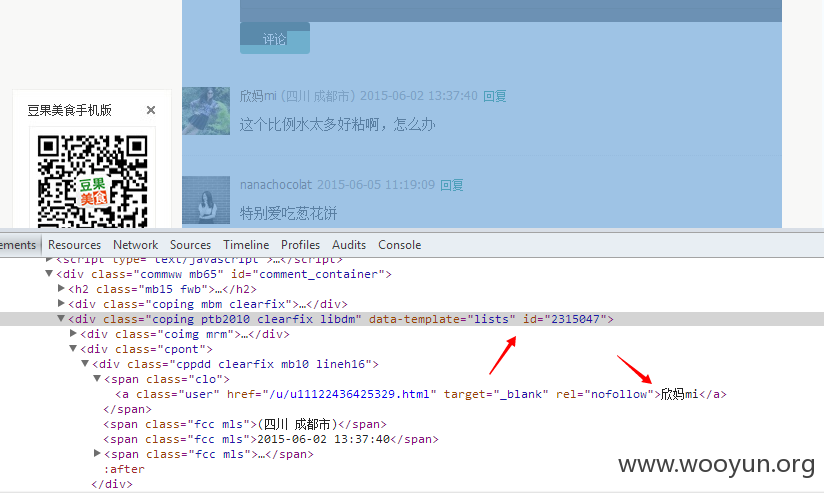Click the href /u/u11122436425329.html value
The width and height of the screenshot is (824, 493).
pyautogui.click(x=349, y=394)
